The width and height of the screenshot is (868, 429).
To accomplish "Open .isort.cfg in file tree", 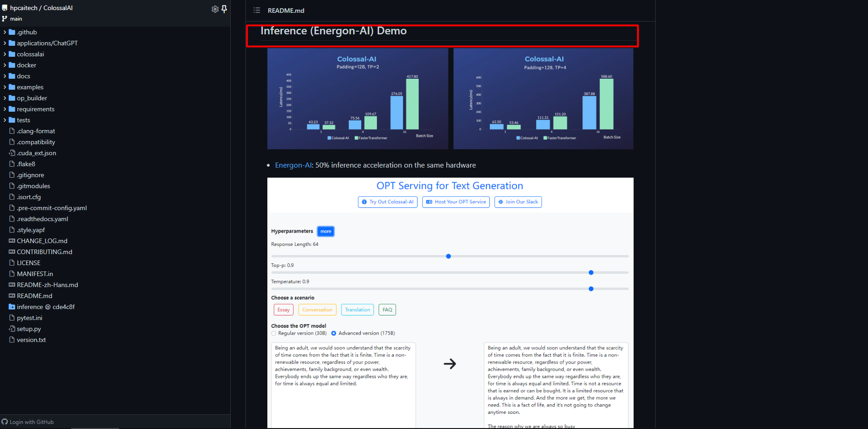I will point(29,197).
